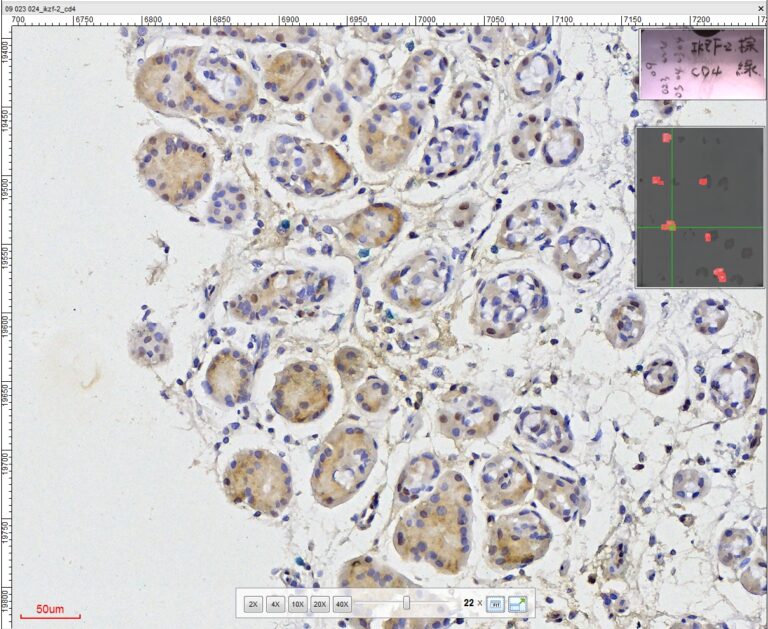Select leftmost red region in overview map

tap(657, 181)
